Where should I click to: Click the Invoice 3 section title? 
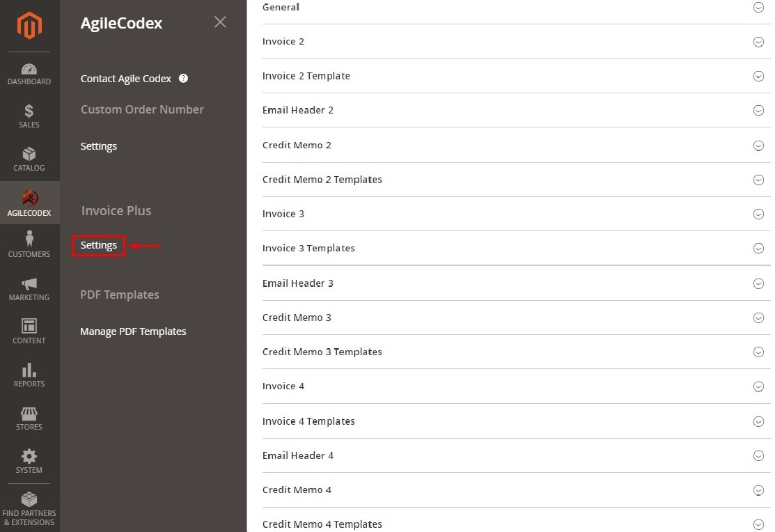(283, 214)
